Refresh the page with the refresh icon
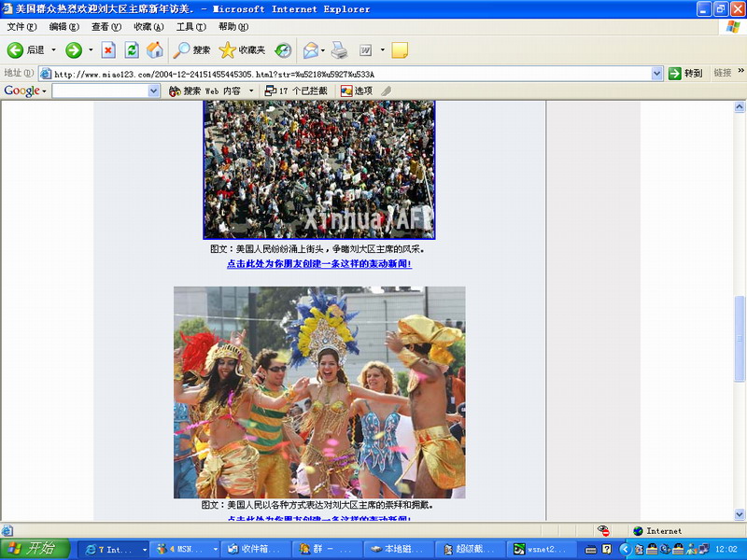This screenshot has width=747, height=560. [132, 50]
